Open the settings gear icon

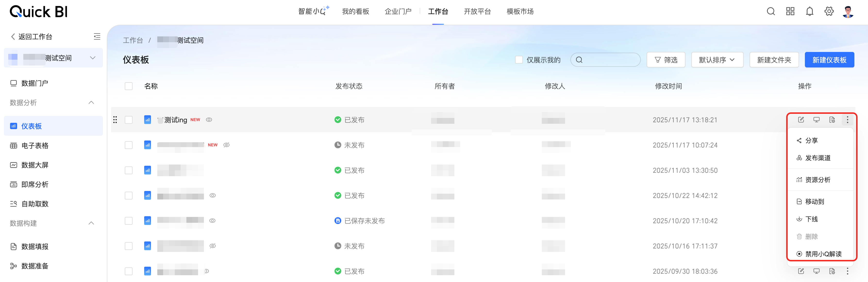point(829,11)
